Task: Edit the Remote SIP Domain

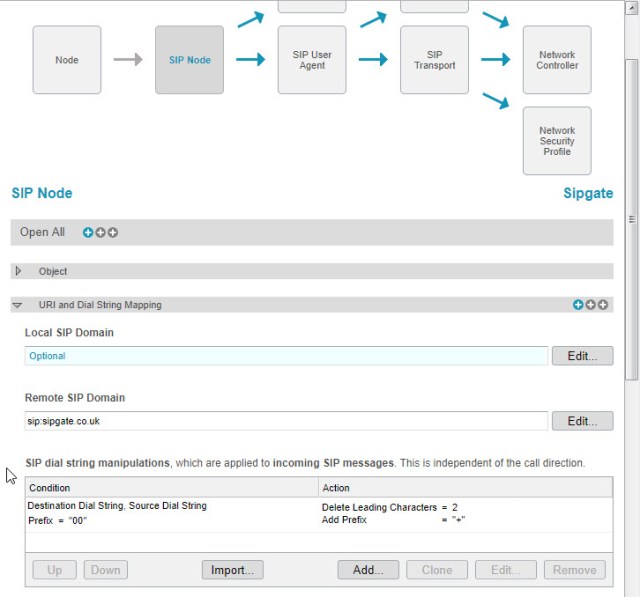Action: 582,421
